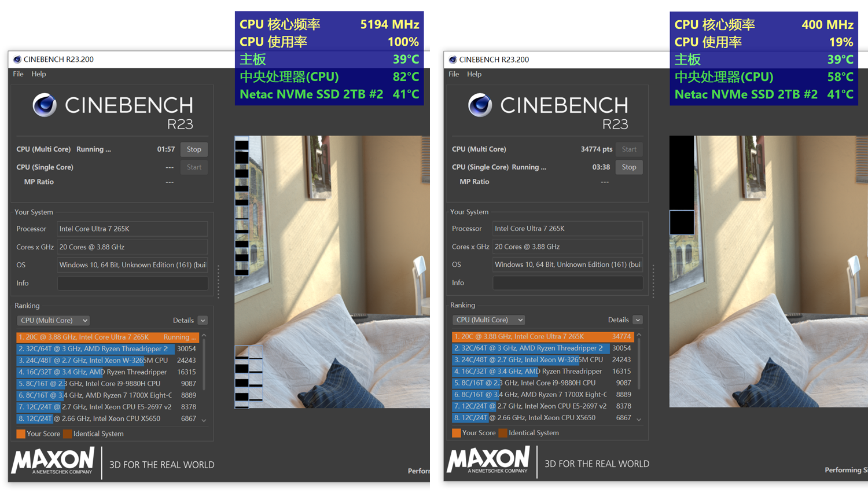This screenshot has height=496, width=868.
Task: Click the Identical System swatch in right window
Action: [503, 433]
